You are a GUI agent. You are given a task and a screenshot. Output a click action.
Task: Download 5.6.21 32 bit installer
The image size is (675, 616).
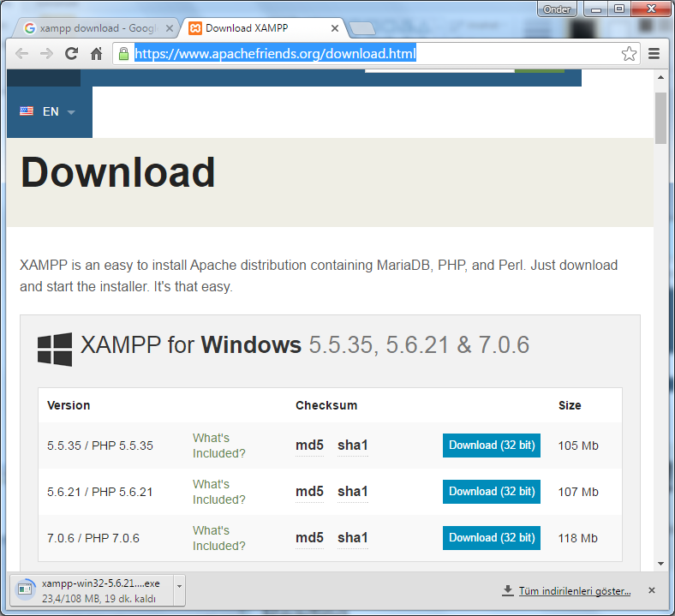pos(492,492)
